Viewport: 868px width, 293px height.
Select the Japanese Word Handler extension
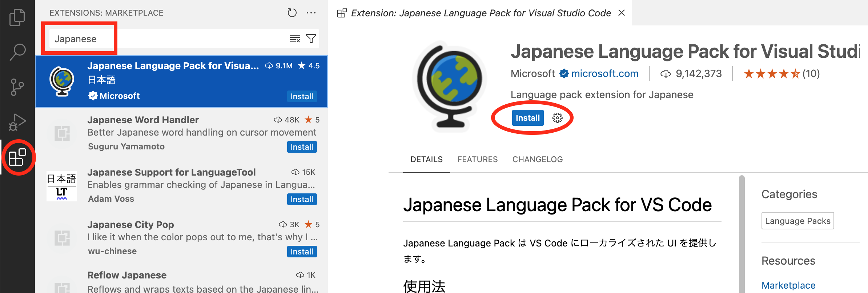pos(181,133)
